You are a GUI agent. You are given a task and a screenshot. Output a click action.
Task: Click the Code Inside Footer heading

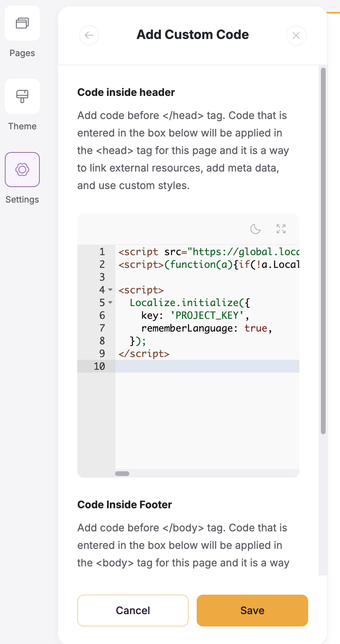pos(125,505)
